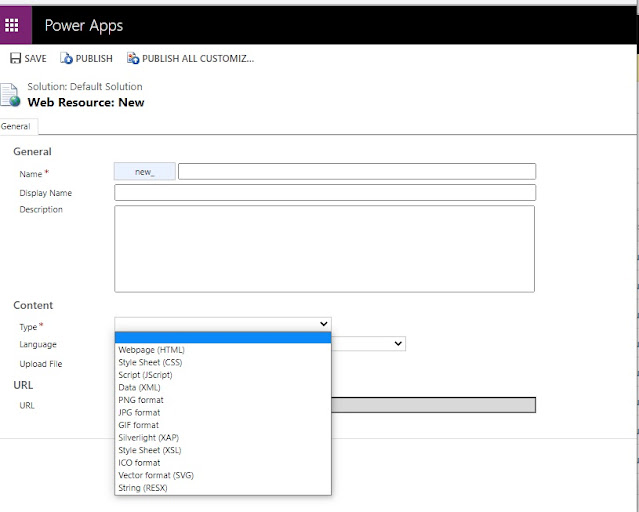The width and height of the screenshot is (639, 512).
Task: Select PNG format type
Action: pos(223,400)
